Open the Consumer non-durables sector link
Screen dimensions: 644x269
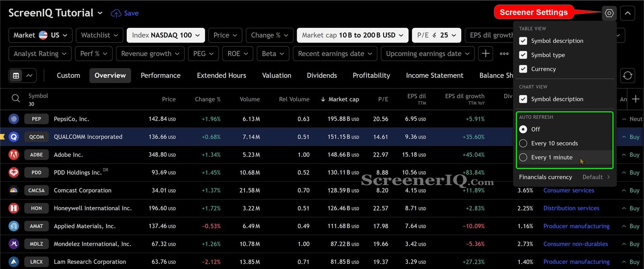[x=576, y=244]
